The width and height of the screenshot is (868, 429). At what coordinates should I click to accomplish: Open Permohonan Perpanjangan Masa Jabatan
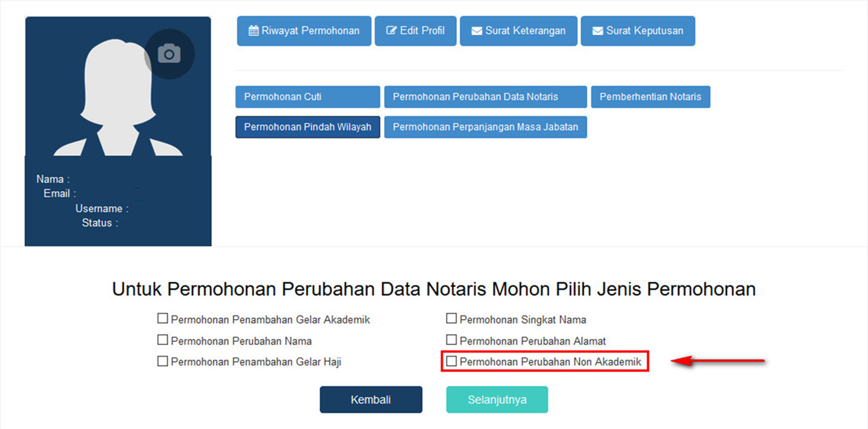coord(485,127)
